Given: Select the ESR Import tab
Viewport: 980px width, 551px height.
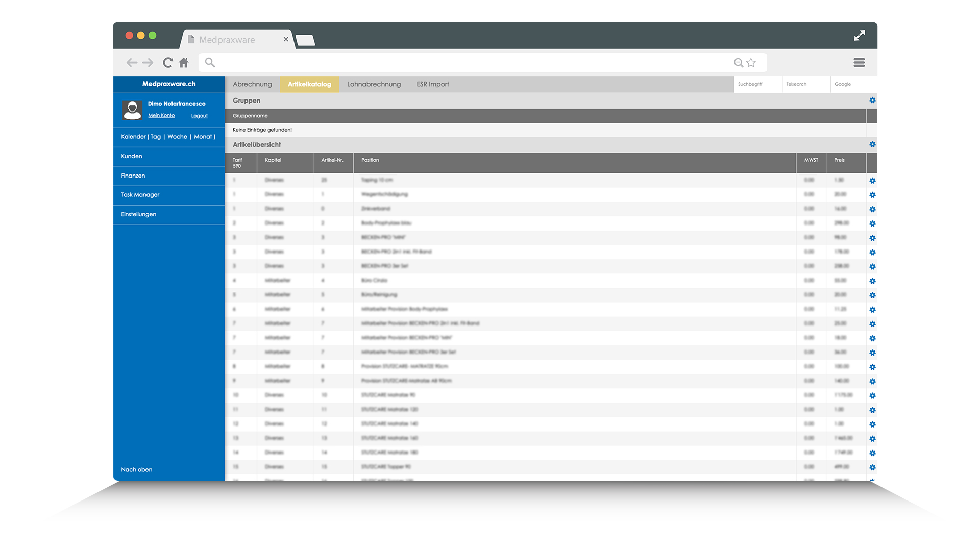Looking at the screenshot, I should [x=432, y=84].
